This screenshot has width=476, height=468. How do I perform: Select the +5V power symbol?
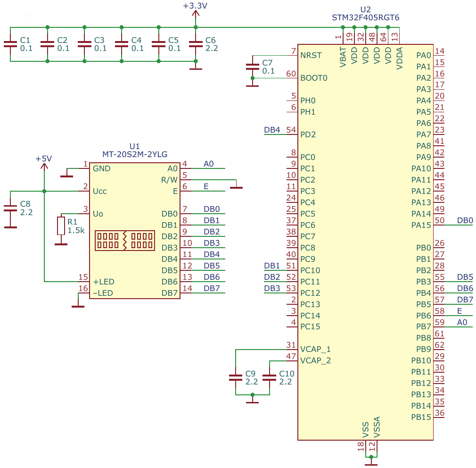pyautogui.click(x=44, y=163)
